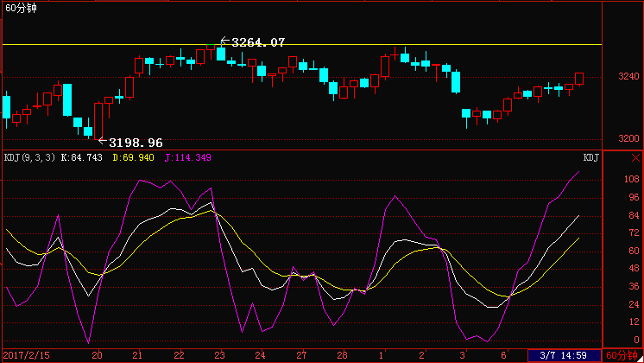644x363 pixels.
Task: Select the tall red candle at 3198.96 low
Action: 98,121
